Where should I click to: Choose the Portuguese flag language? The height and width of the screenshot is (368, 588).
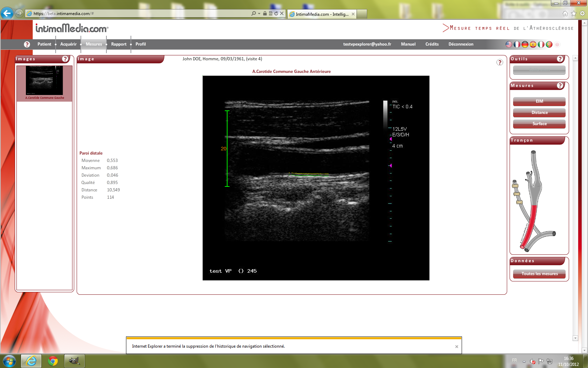pos(549,45)
